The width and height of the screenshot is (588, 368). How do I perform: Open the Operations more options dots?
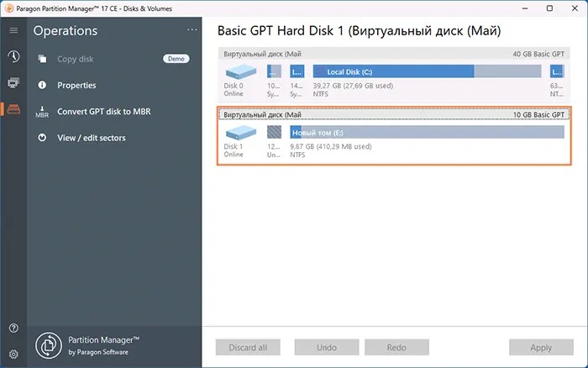click(192, 29)
